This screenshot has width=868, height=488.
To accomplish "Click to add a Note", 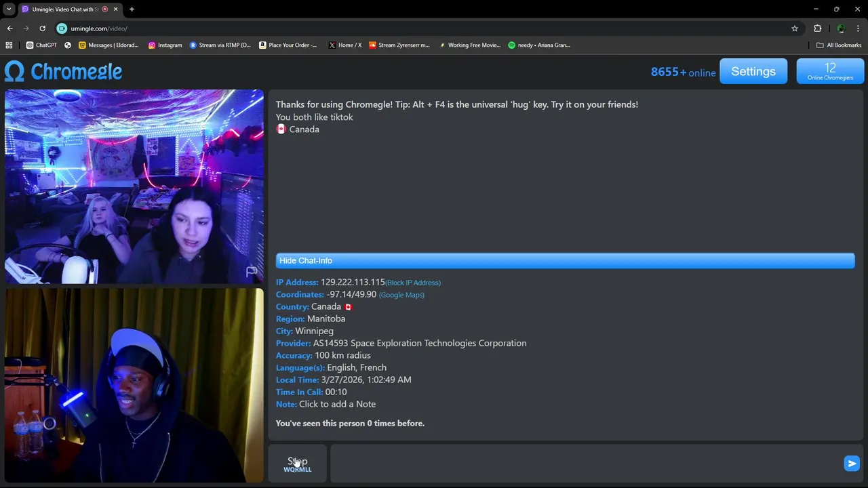I will pos(337,404).
